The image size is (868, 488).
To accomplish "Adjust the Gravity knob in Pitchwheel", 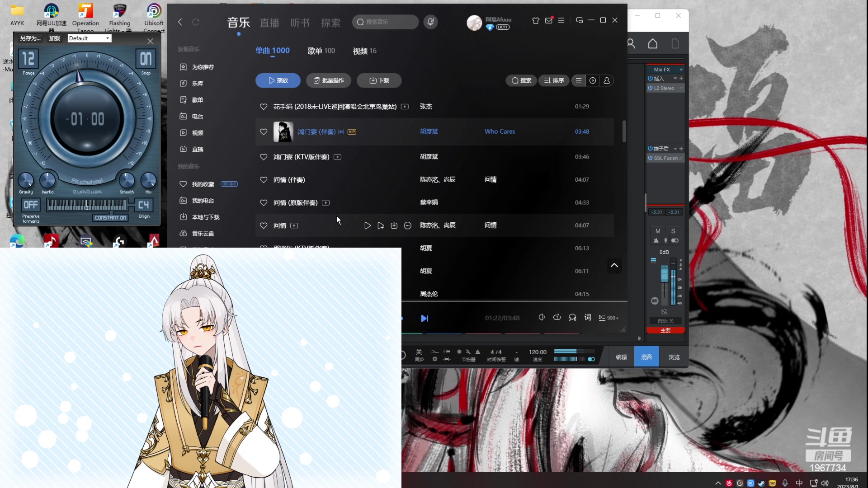I will coord(26,181).
